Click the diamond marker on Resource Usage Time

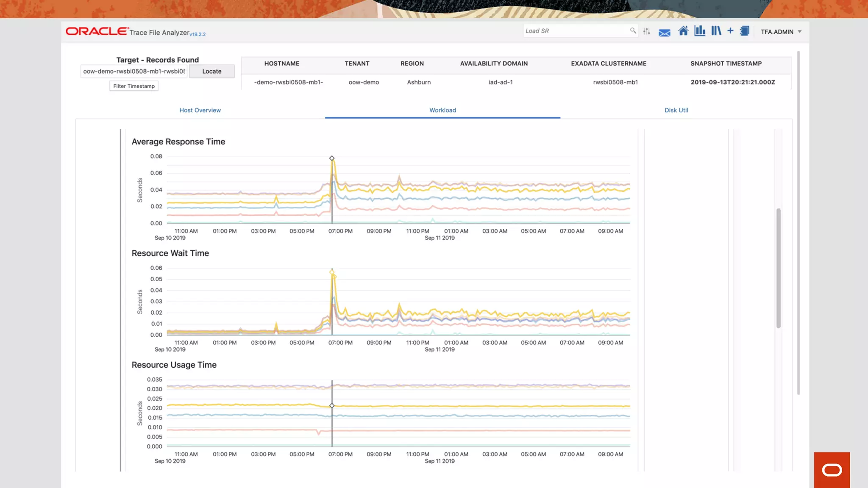[x=332, y=406]
